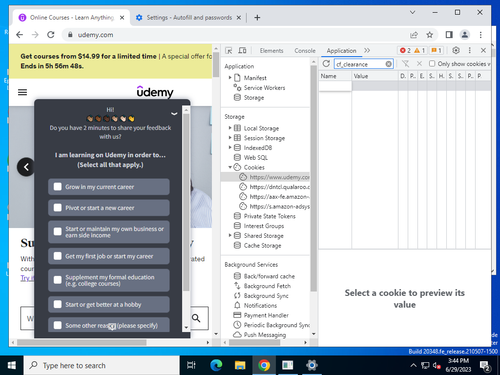Clear the cf_clearance filter text

(x=388, y=64)
